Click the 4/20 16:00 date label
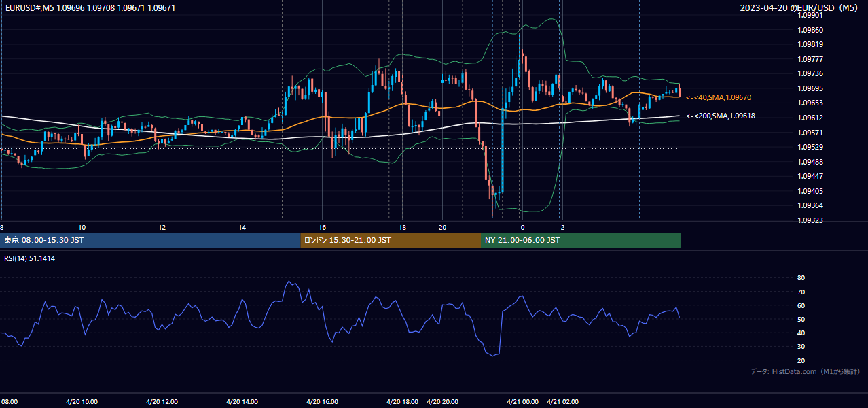Screen dimensions: 868x408 pos(323,402)
